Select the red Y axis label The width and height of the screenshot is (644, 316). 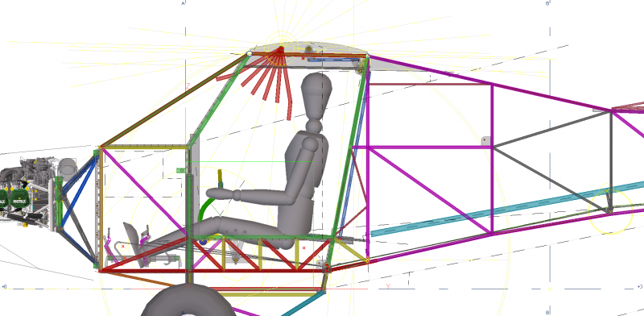pyautogui.click(x=388, y=286)
